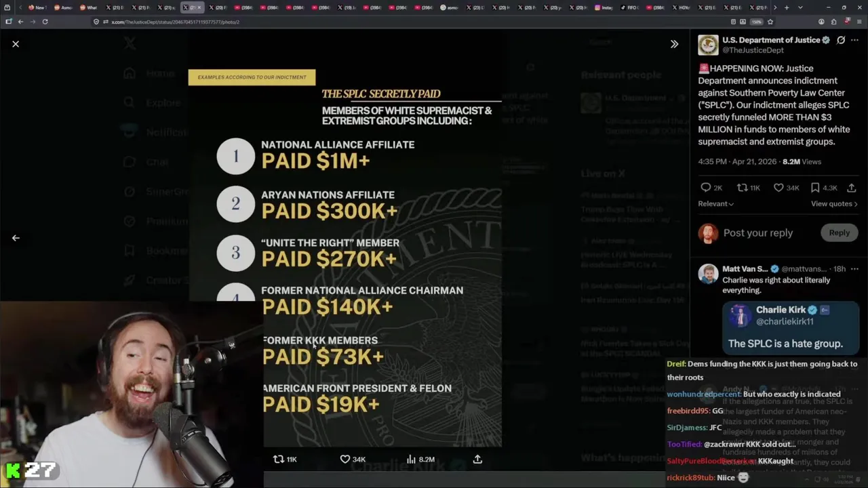Click chat message 'freebirdd95: GG'
Screen dimensions: 868x488
point(695,411)
